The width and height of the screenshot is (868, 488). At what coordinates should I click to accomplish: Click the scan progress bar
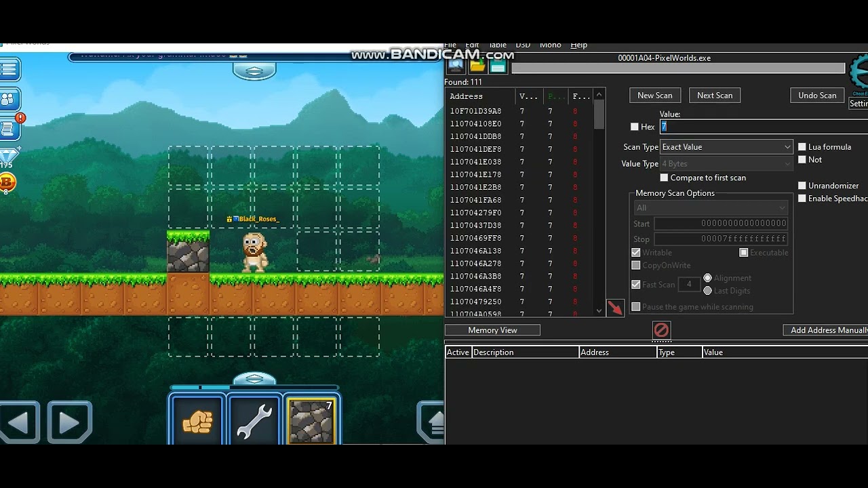coord(678,68)
